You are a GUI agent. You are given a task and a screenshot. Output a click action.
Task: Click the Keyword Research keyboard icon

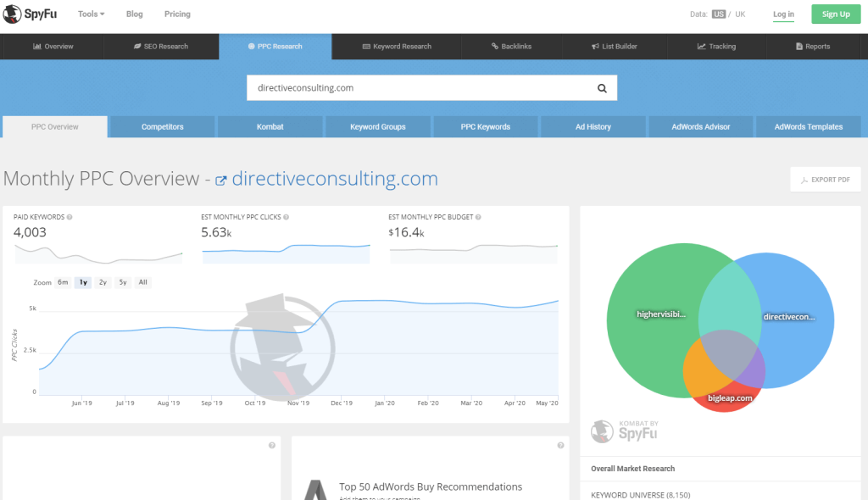(x=366, y=47)
